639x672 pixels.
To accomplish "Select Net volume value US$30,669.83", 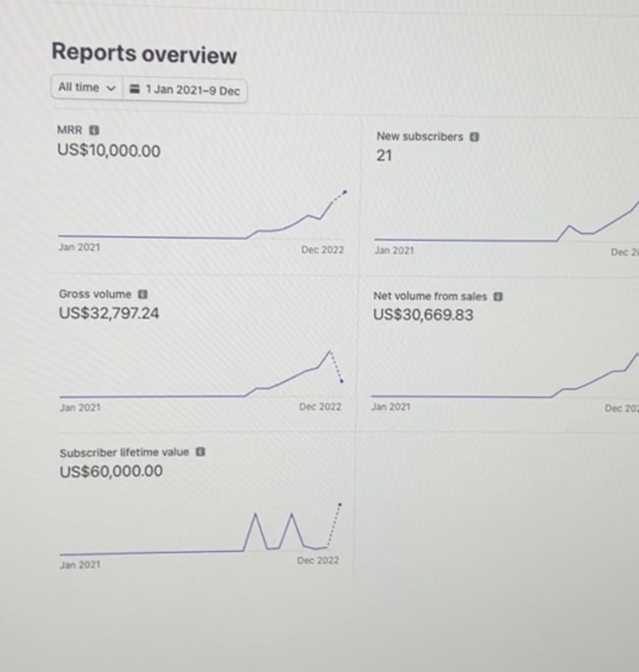I will (x=423, y=315).
